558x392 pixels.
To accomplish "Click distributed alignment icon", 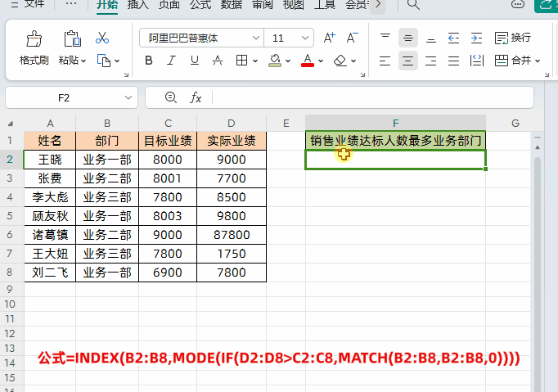I will [x=476, y=61].
